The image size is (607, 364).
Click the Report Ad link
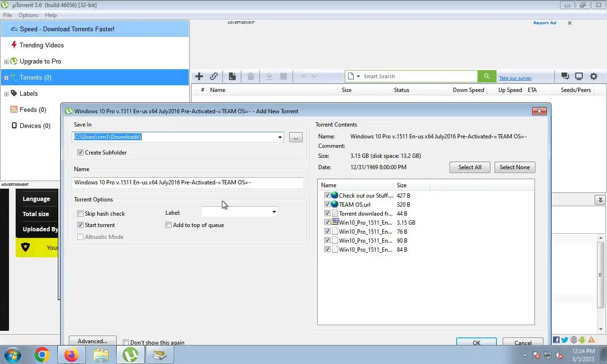544,23
